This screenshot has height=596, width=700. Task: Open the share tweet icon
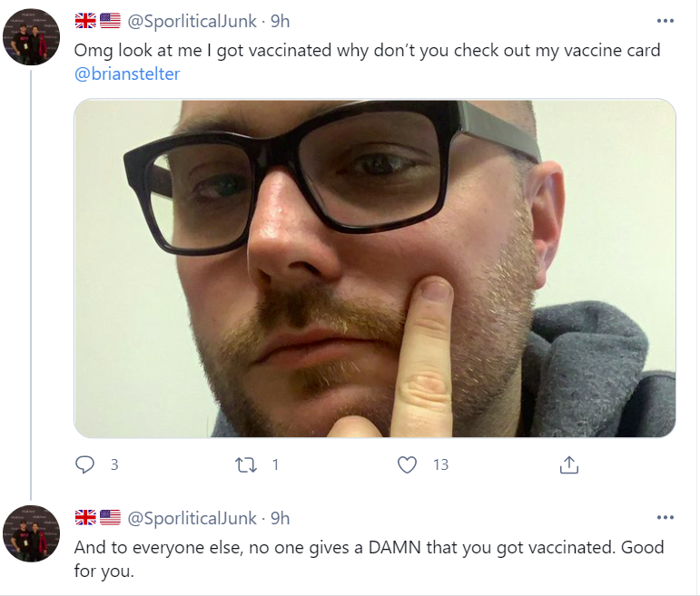(x=568, y=464)
